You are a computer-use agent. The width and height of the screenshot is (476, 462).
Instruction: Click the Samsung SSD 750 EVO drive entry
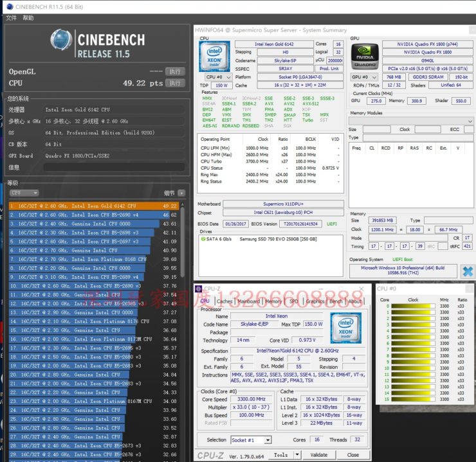(x=278, y=239)
